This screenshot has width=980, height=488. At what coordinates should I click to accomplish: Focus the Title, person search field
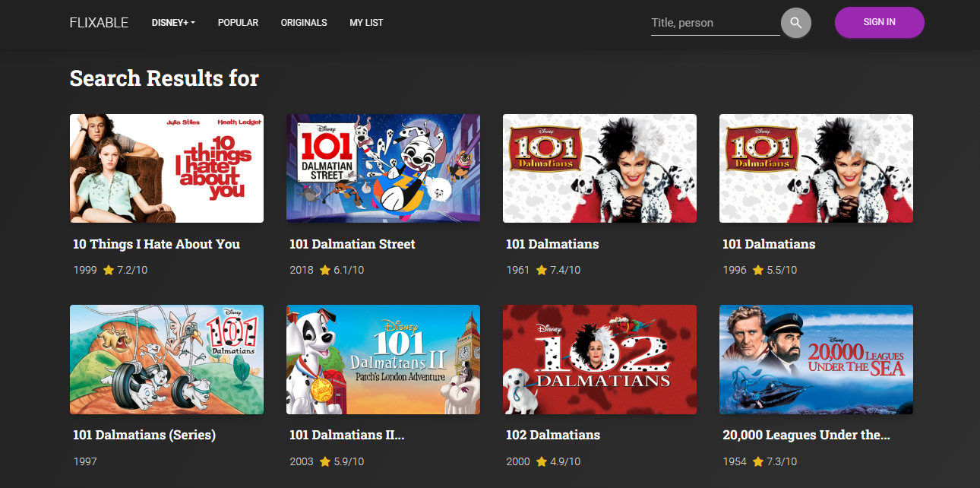715,23
